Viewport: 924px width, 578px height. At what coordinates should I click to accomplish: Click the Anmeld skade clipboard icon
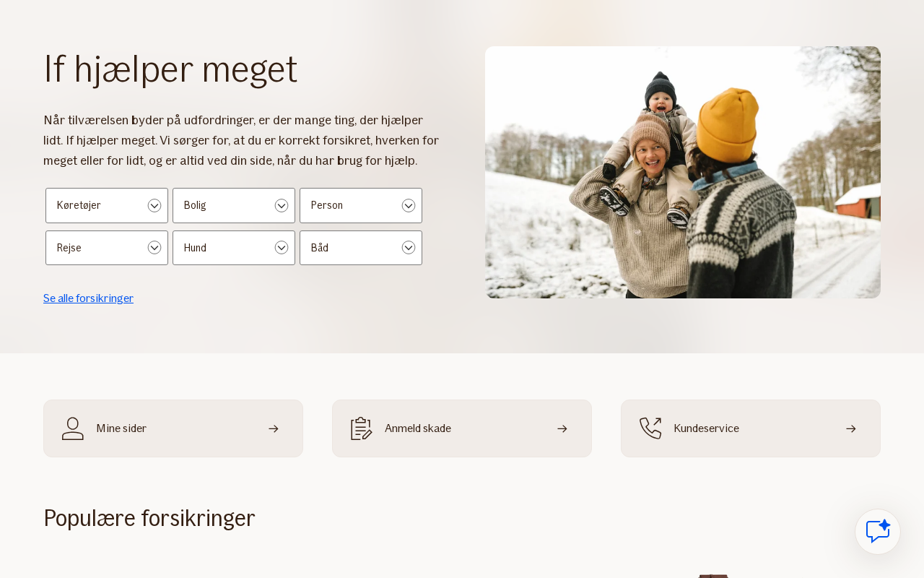pyautogui.click(x=362, y=428)
